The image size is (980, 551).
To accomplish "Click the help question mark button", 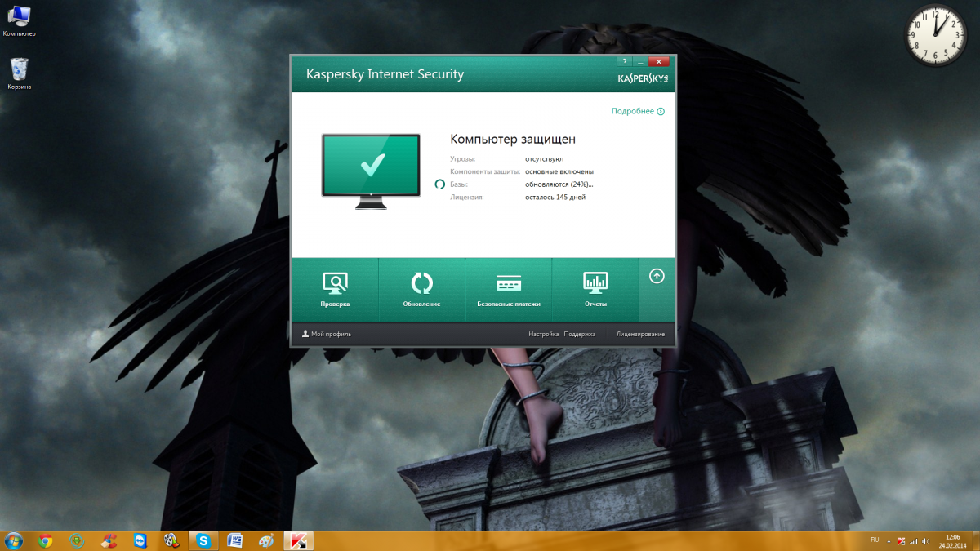I will tap(623, 61).
